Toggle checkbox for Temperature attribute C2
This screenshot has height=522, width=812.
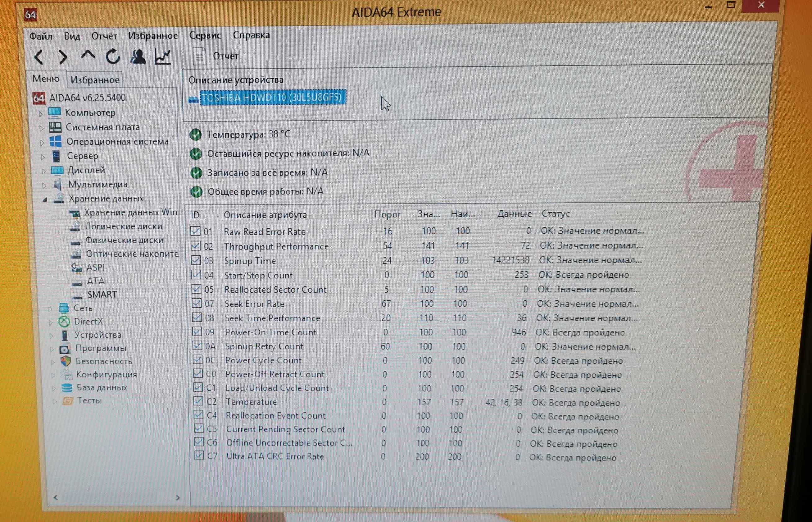[x=198, y=401]
